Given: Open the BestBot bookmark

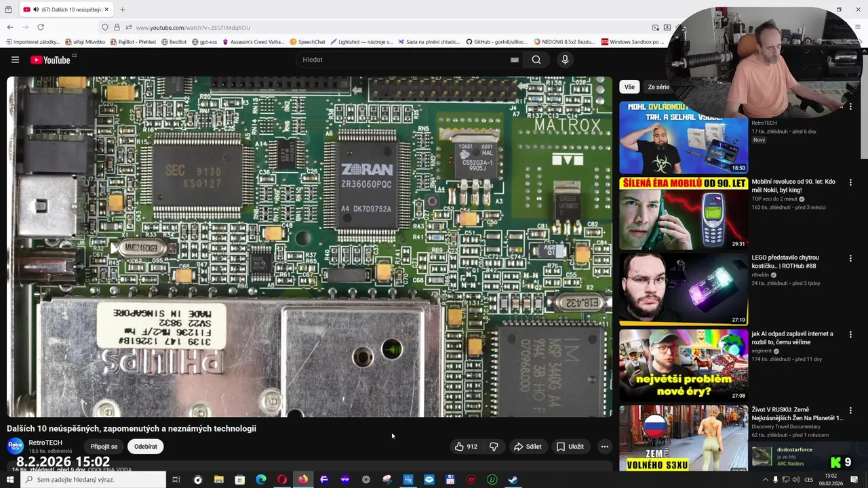Looking at the screenshot, I should pos(174,42).
